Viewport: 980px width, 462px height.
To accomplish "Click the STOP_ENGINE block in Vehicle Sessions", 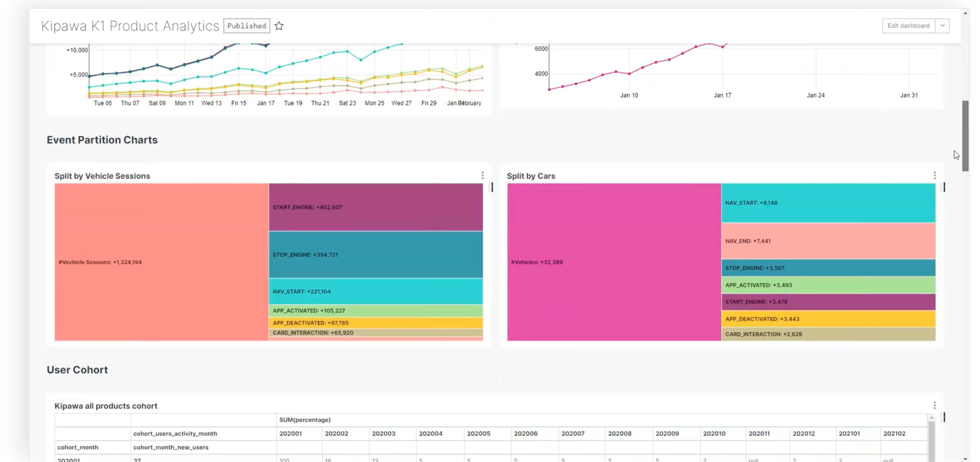I will (x=376, y=255).
